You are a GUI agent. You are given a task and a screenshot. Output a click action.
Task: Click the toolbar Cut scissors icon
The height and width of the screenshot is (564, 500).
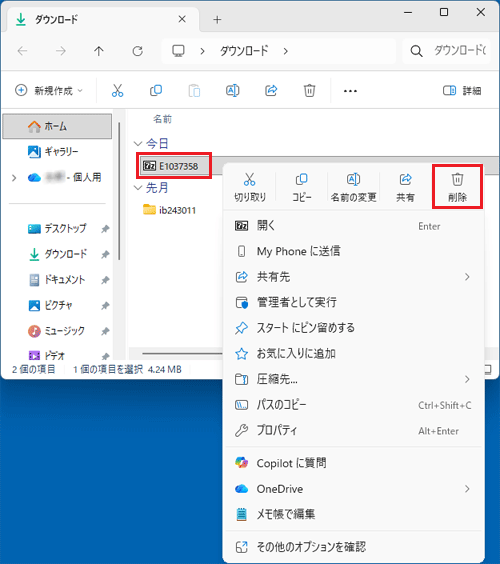(x=117, y=91)
